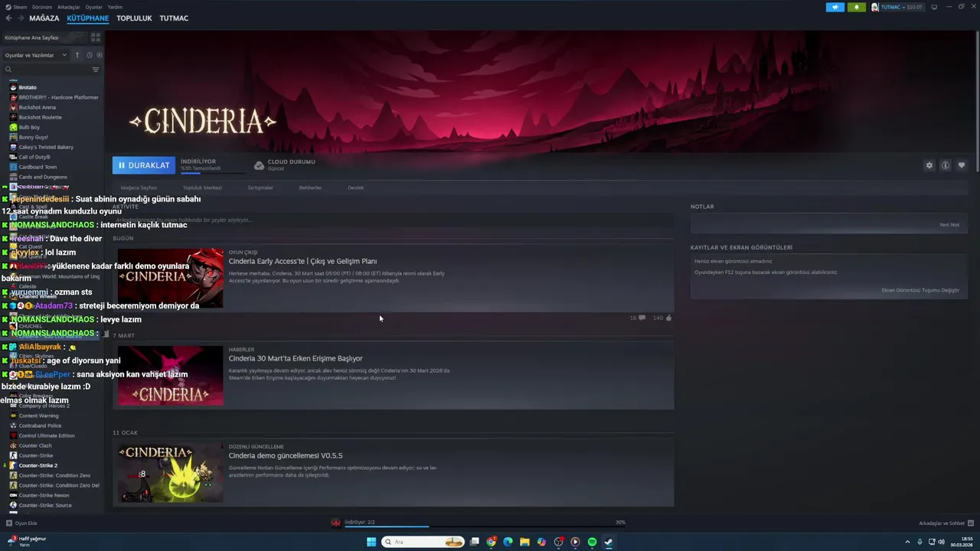Open the Görünüm menu
The width and height of the screenshot is (980, 551).
[x=42, y=7]
